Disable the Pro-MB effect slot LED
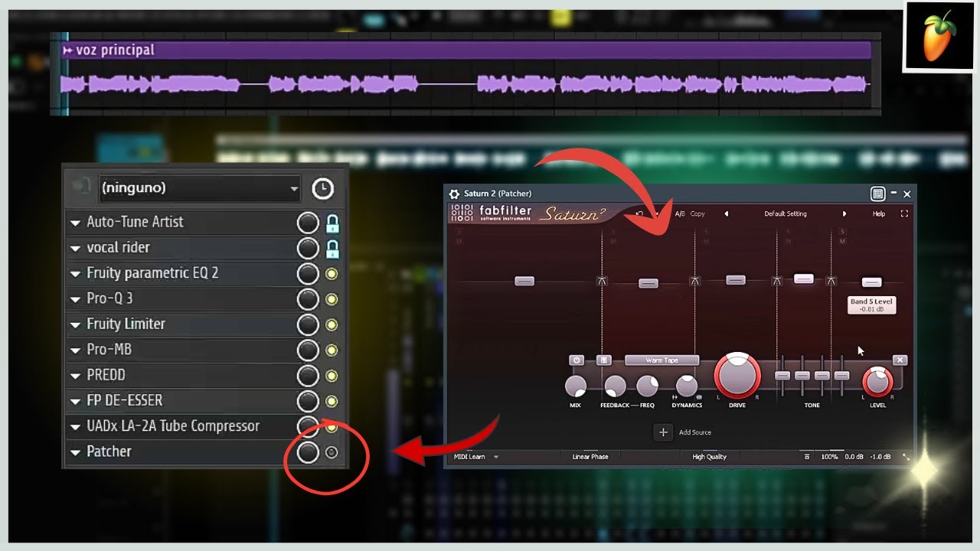The width and height of the screenshot is (980, 551). click(x=332, y=350)
